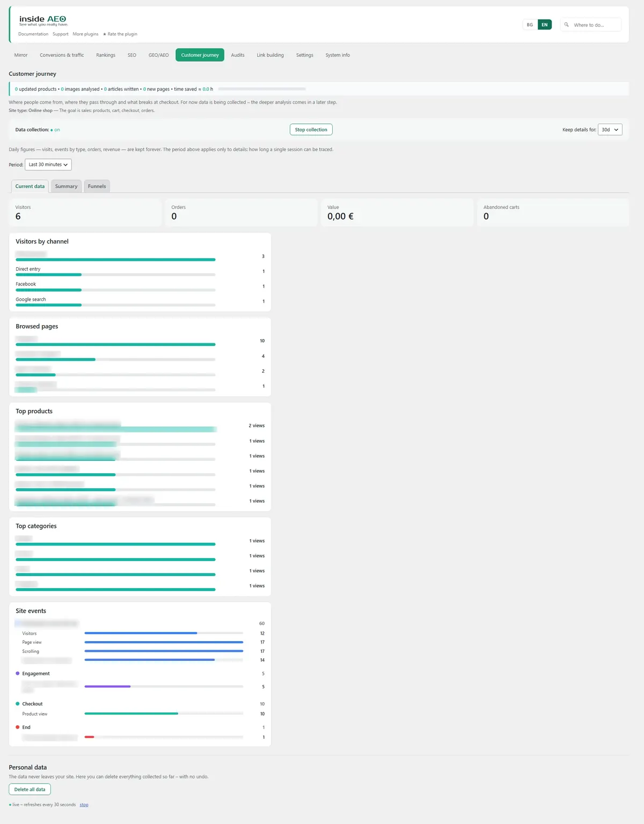Open the SEO tab
The width and height of the screenshot is (644, 824).
(132, 55)
